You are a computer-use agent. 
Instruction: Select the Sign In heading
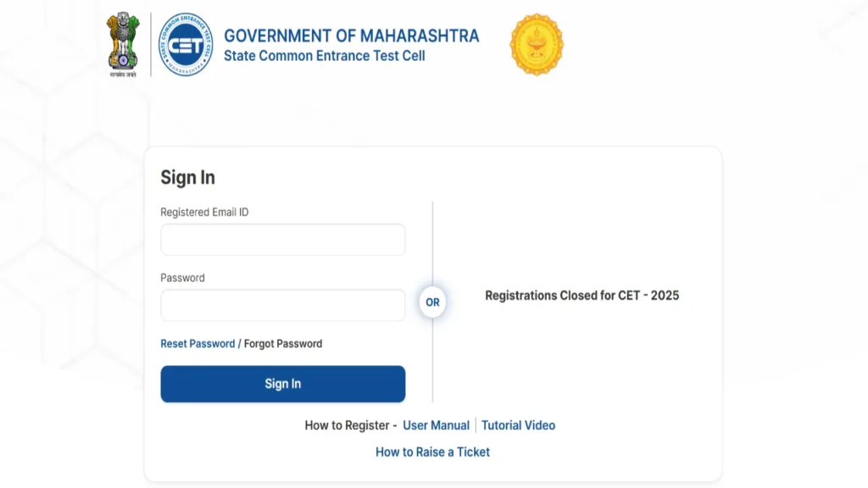[x=188, y=177]
